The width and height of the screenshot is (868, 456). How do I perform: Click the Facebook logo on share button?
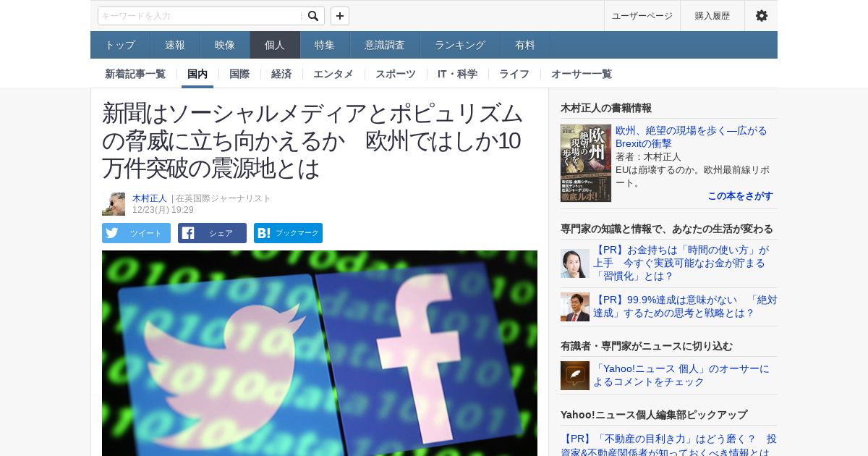point(188,233)
